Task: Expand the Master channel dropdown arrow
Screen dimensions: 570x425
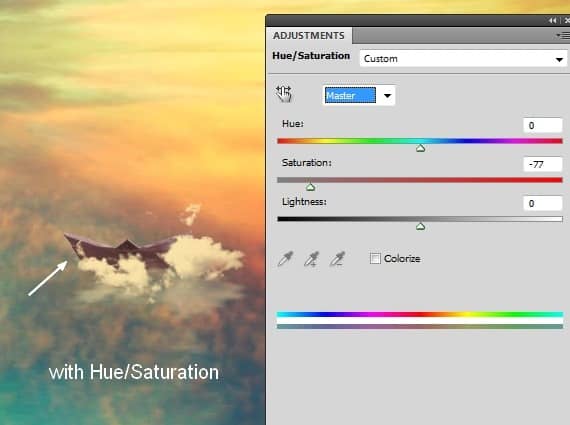Action: tap(387, 96)
